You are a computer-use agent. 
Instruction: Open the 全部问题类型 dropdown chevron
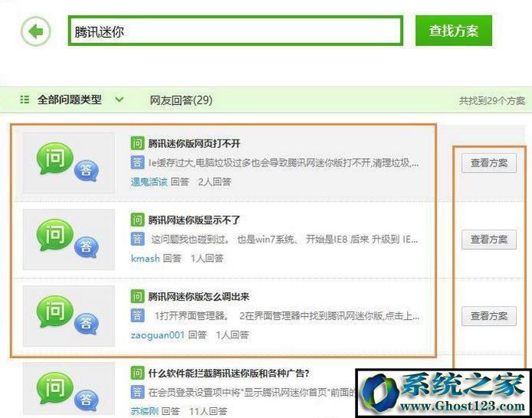(119, 100)
